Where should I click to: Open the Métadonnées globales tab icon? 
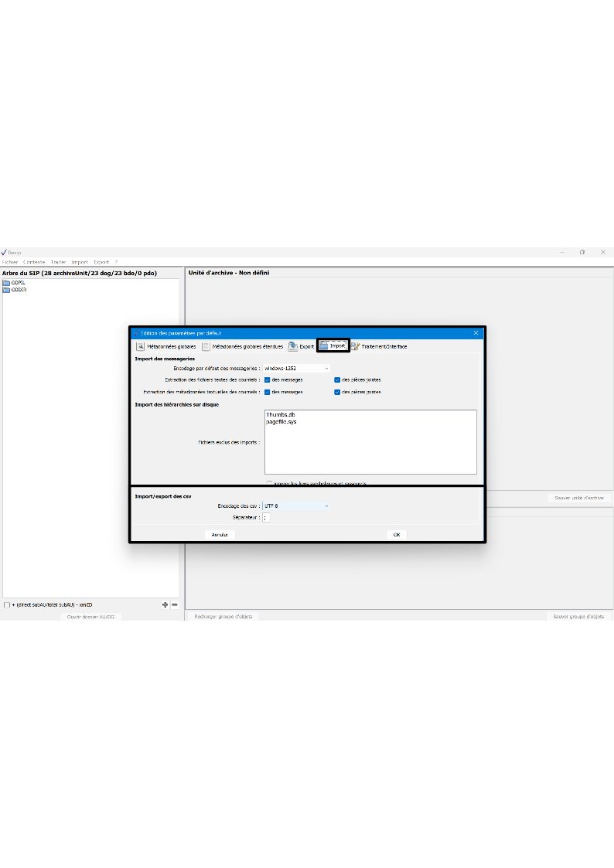point(141,346)
